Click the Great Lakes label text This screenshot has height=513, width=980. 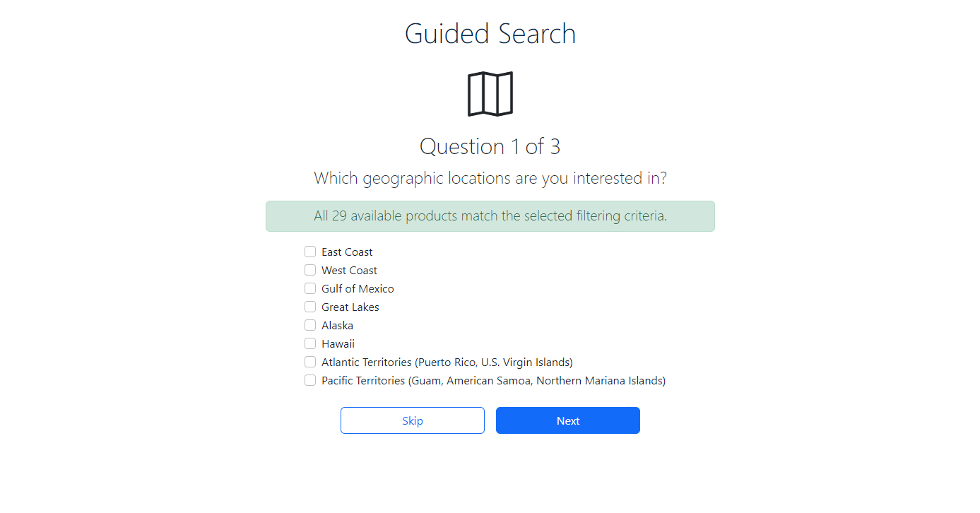[x=350, y=307]
